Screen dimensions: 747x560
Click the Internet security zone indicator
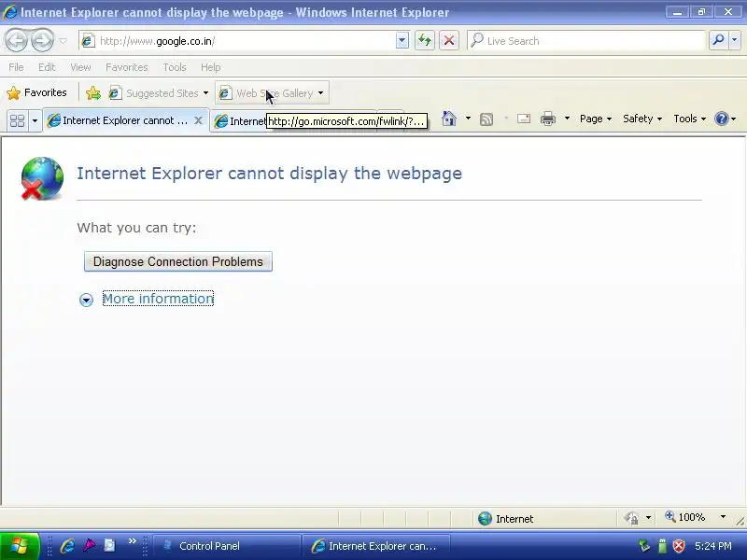point(506,519)
